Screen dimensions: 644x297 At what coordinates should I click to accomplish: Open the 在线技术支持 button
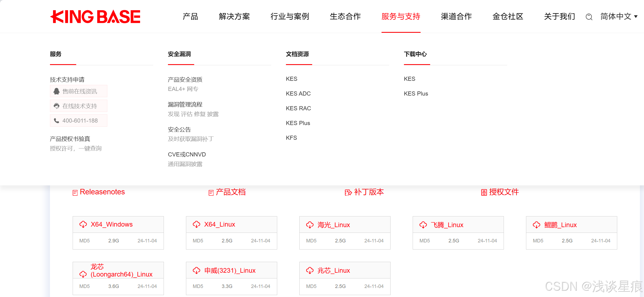tap(79, 106)
